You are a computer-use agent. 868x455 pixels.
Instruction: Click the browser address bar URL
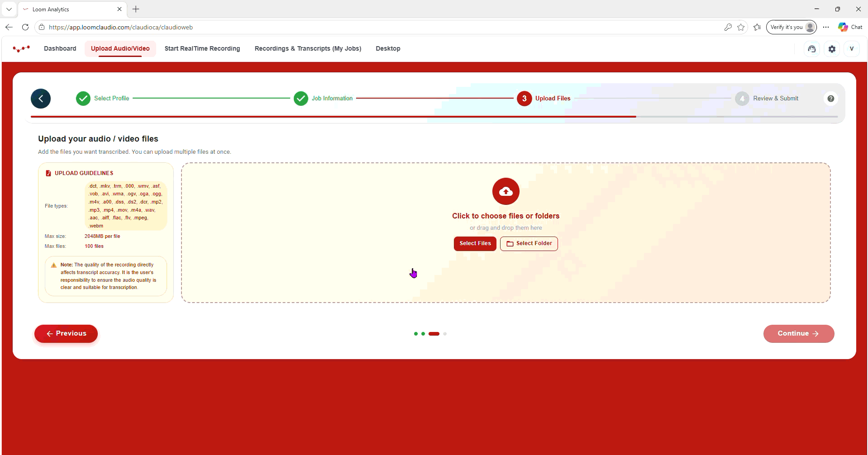121,27
